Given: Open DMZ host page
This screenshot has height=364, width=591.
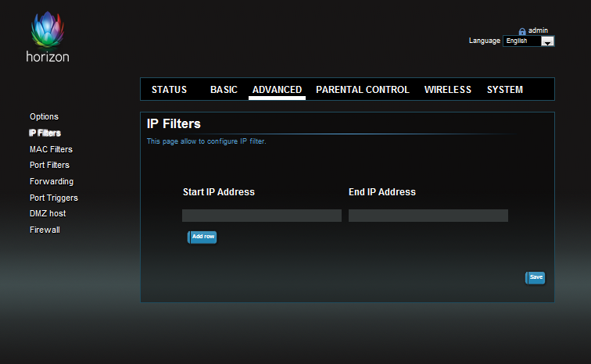Looking at the screenshot, I should click(48, 213).
